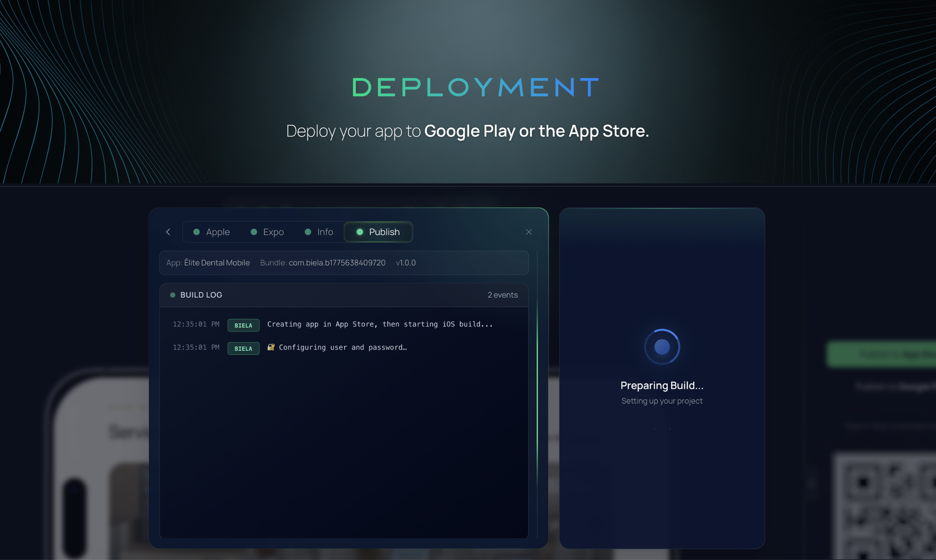Click the circular build progress indicator
This screenshot has height=560, width=936.
coord(662,346)
